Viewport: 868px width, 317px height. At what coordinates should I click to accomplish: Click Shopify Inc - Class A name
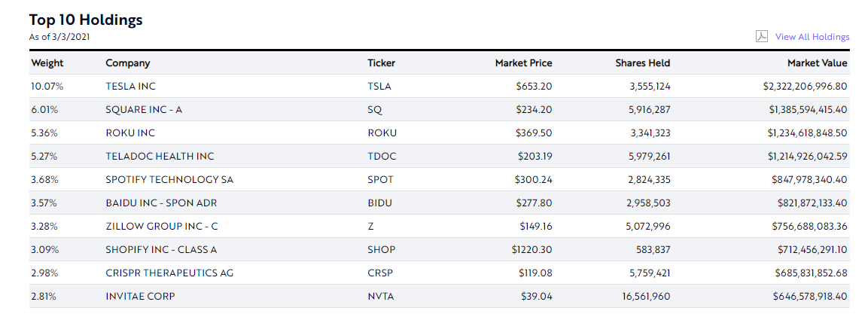[x=161, y=250]
